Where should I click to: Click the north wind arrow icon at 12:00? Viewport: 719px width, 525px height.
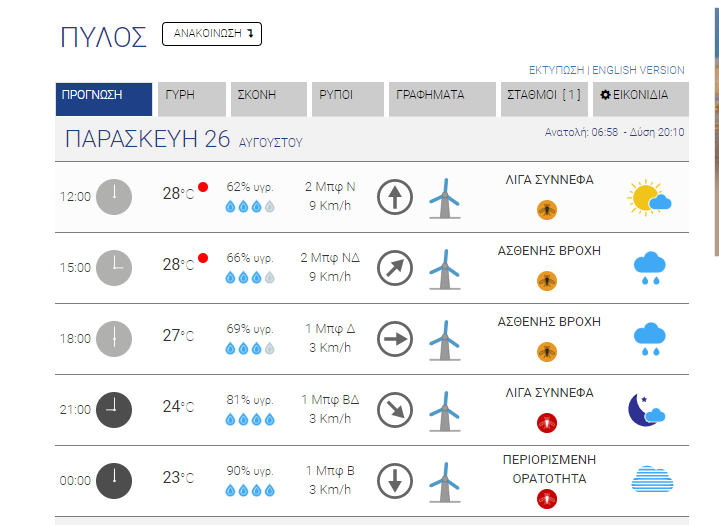pos(395,197)
